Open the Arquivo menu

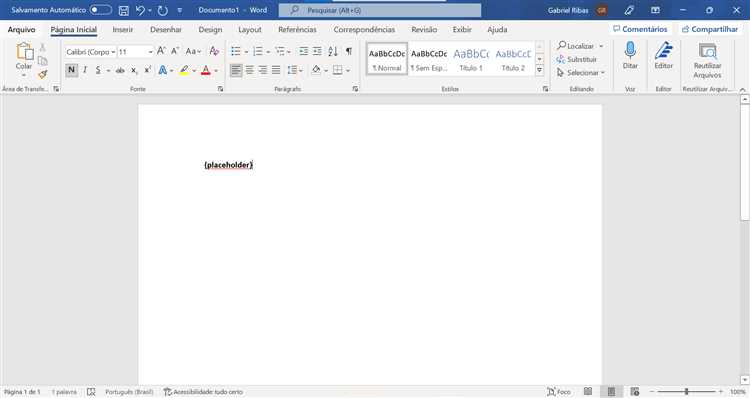click(x=22, y=30)
